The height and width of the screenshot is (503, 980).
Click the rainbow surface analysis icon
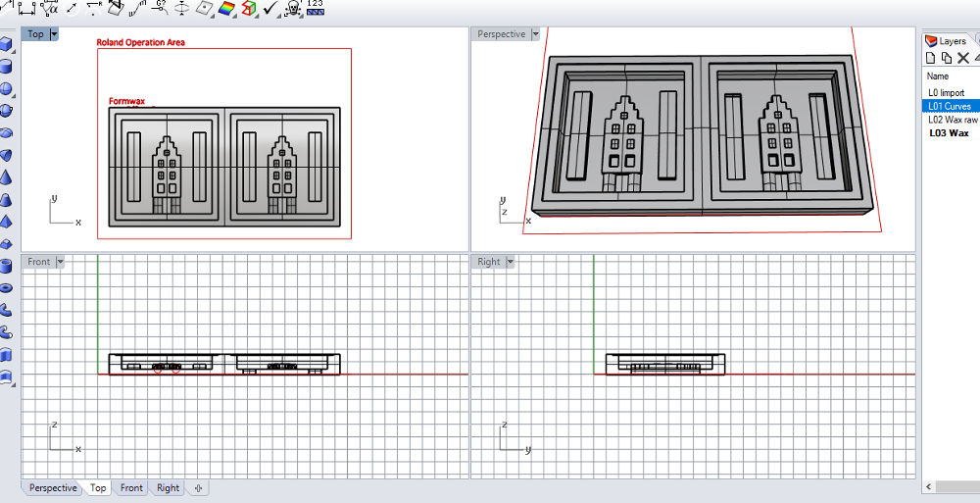pos(226,9)
